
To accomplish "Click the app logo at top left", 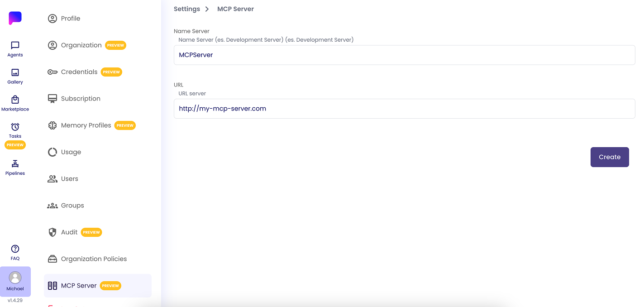I will pos(15,18).
